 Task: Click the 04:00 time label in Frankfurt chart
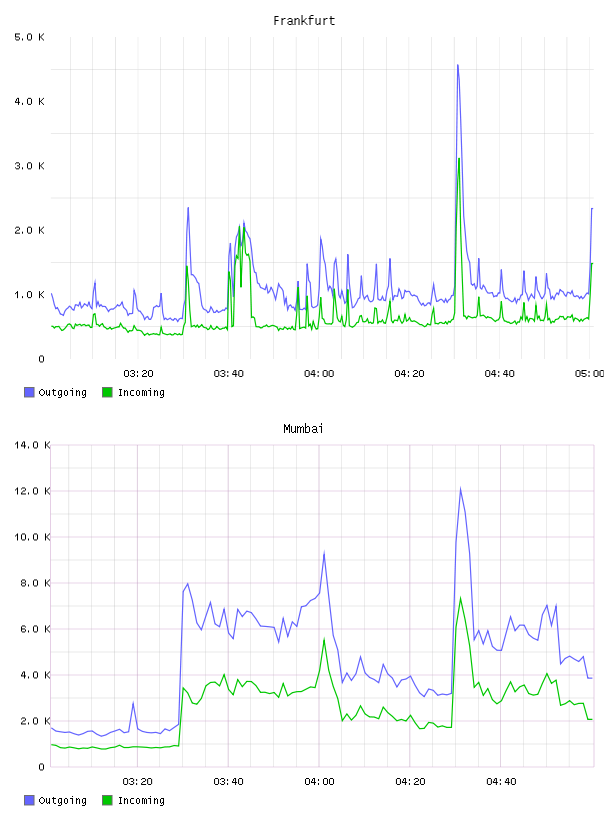pyautogui.click(x=319, y=374)
